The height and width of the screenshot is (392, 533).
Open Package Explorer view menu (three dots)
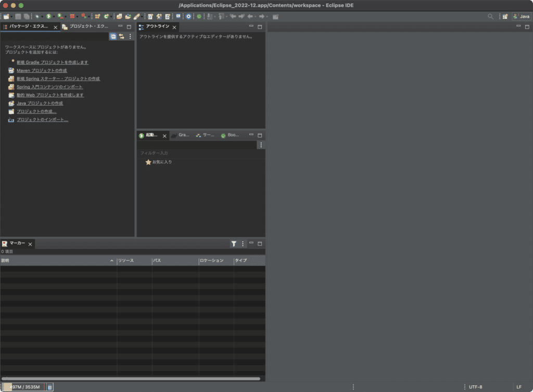[130, 36]
